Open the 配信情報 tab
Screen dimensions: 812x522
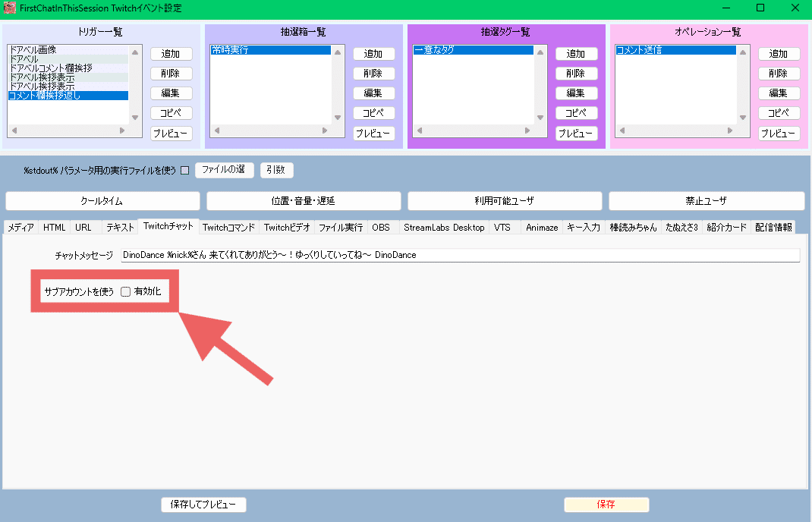(x=774, y=226)
